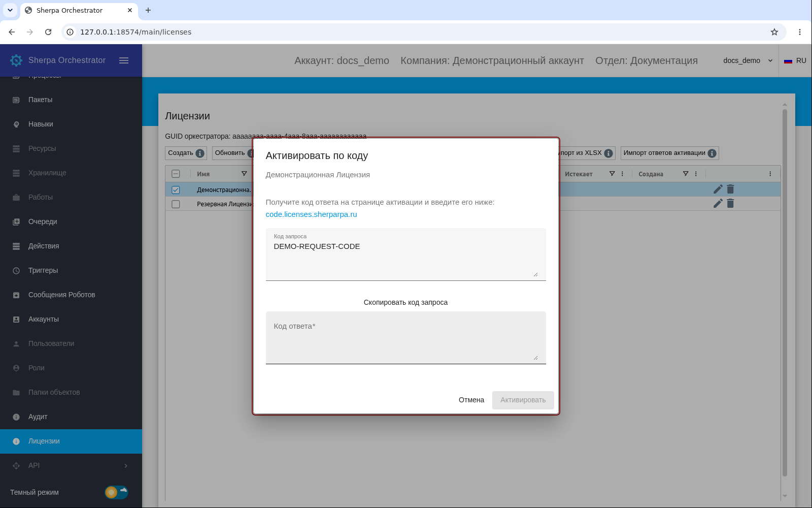
Task: Open the code.licenses.sherparpa.ru link
Action: coord(311,214)
